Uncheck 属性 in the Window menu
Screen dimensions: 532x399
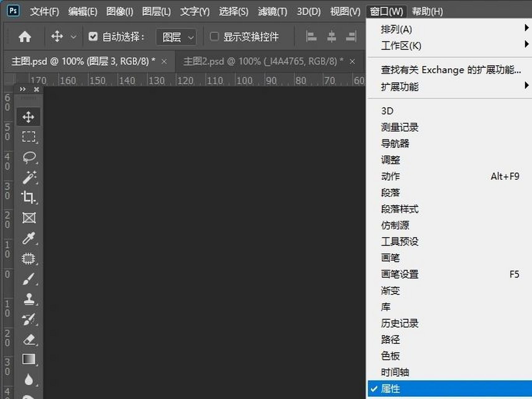(391, 388)
